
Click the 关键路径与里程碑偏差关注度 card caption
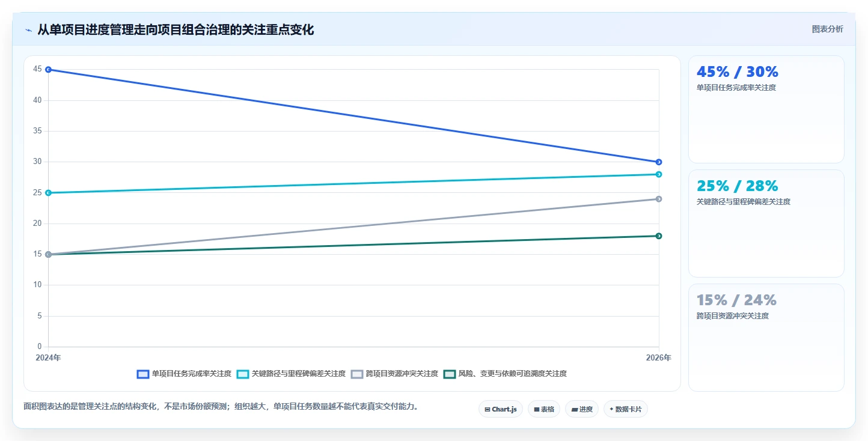click(x=744, y=202)
